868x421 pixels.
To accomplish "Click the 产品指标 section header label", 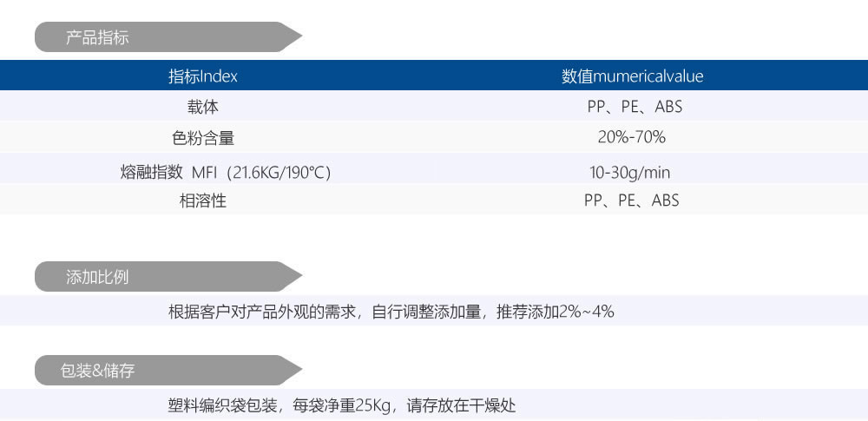I will (x=98, y=37).
